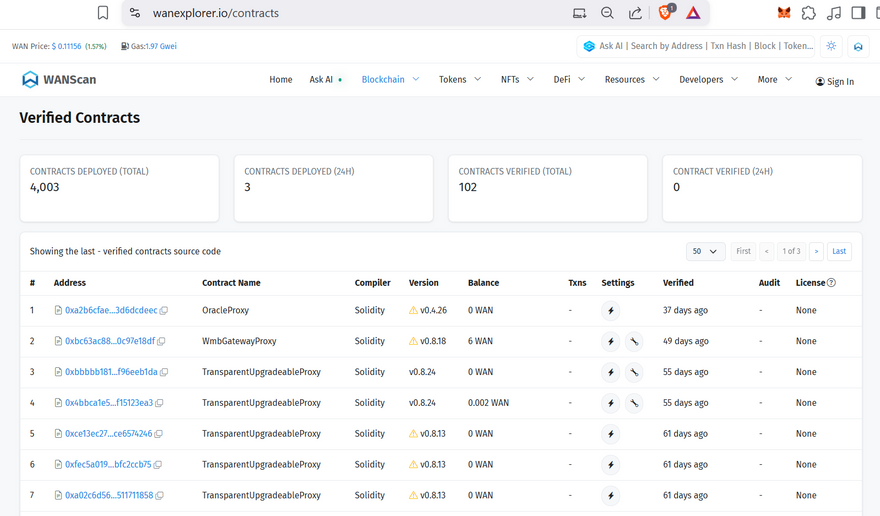
Task: Toggle the browser sidebar panel
Action: point(858,13)
